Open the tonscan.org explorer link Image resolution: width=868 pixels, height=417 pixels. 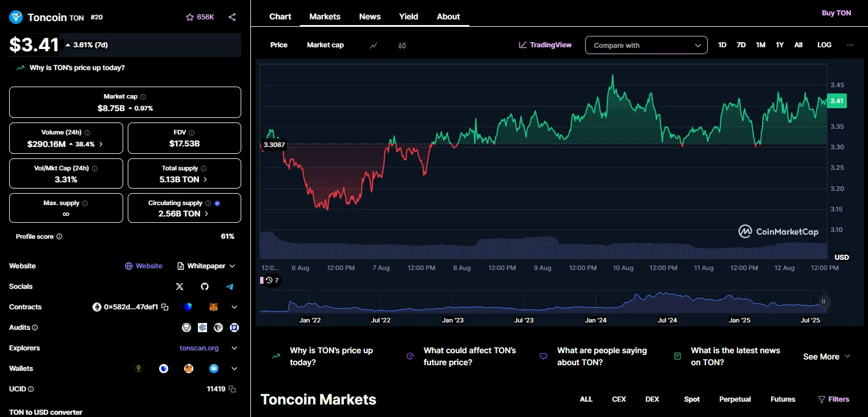(199, 348)
